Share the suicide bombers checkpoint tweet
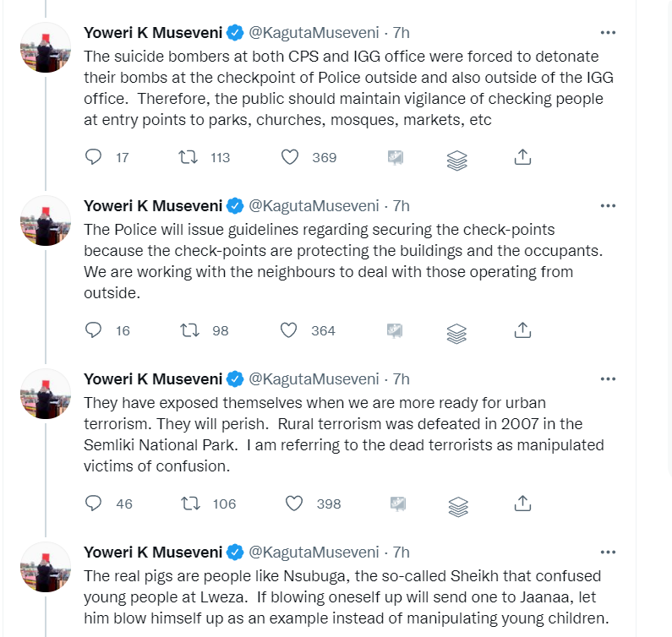This screenshot has width=672, height=637. [522, 157]
